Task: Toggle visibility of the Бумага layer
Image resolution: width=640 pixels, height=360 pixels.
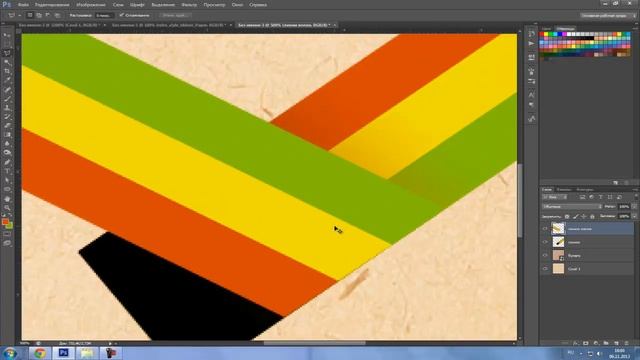Action: click(x=545, y=255)
